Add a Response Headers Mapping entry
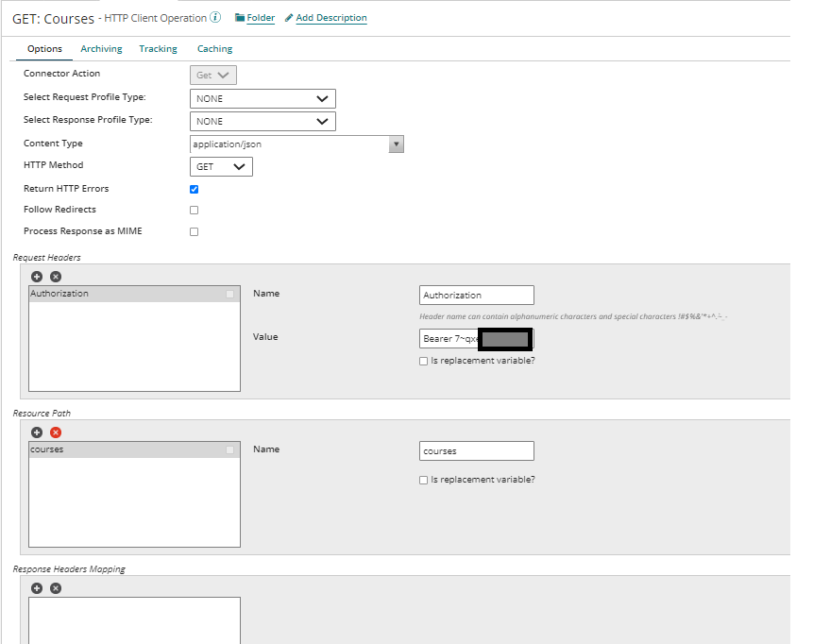 37,587
